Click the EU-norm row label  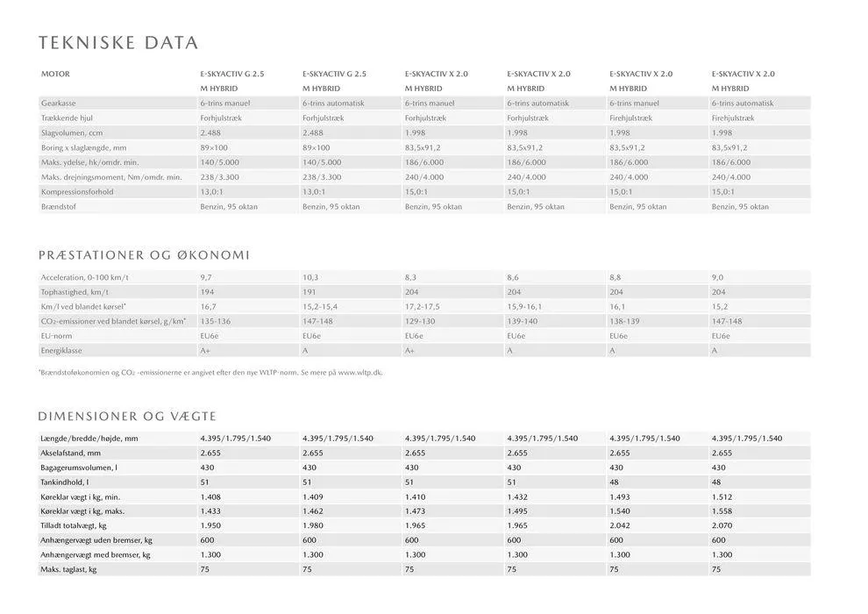(x=59, y=336)
